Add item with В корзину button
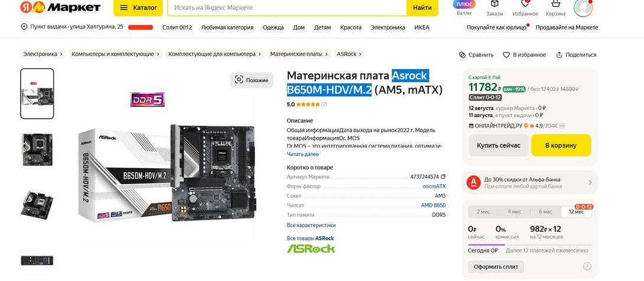This screenshot has height=281, width=644. coord(561,145)
